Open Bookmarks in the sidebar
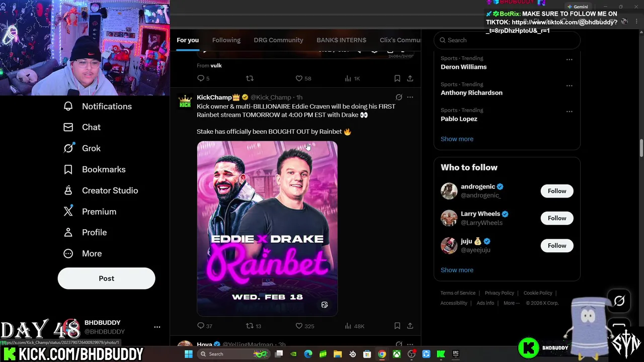Screen dimensions: 644x362 (x=94, y=169)
